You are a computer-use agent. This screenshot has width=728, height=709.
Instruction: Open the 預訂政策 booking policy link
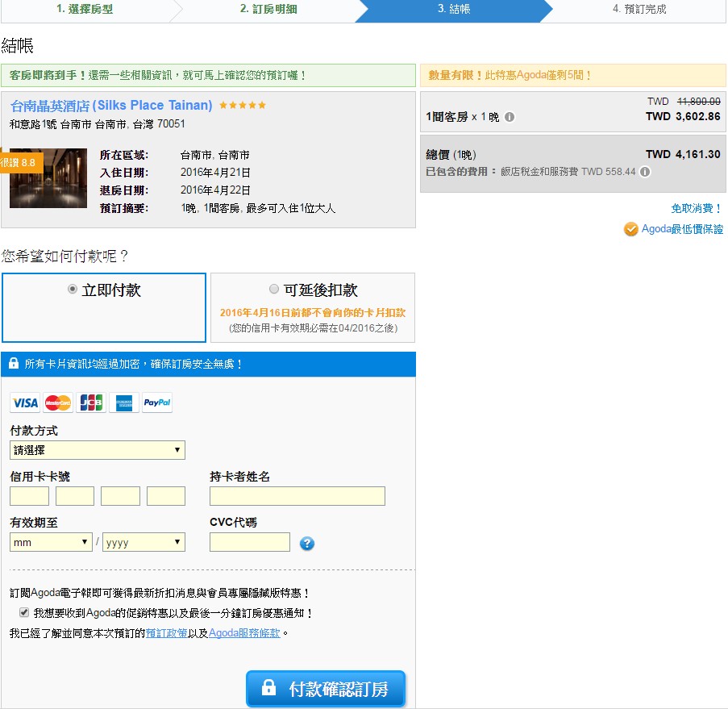(x=167, y=633)
